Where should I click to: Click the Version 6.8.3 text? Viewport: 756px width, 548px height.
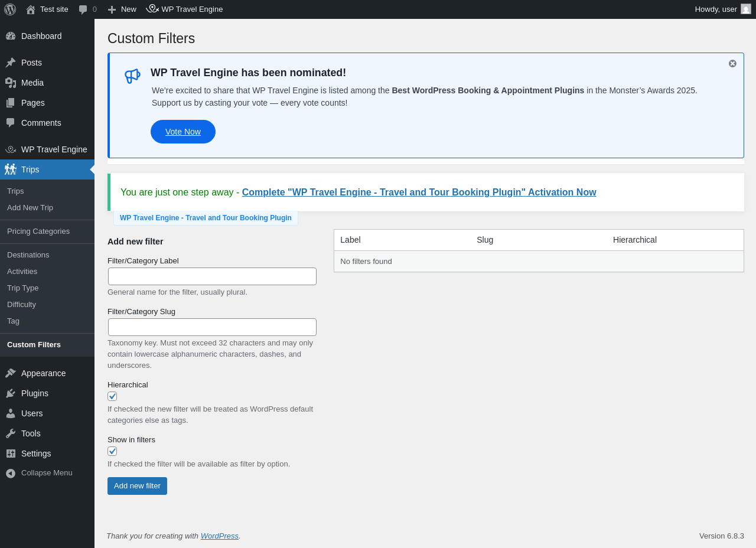(722, 536)
